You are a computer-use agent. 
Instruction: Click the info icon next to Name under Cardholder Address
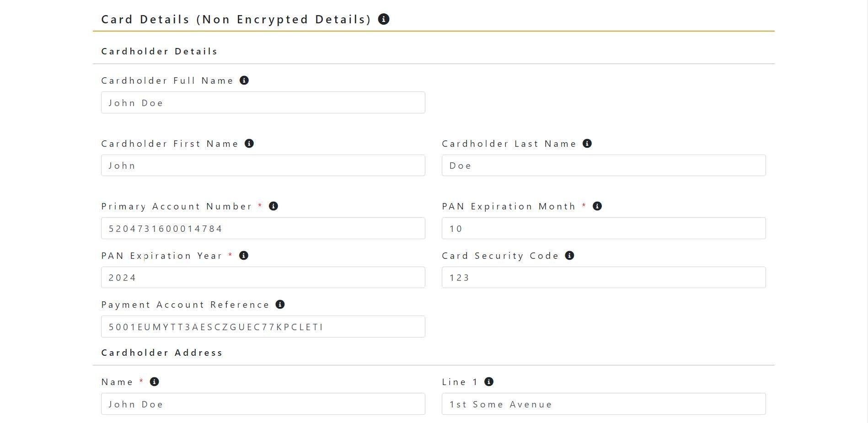(154, 381)
